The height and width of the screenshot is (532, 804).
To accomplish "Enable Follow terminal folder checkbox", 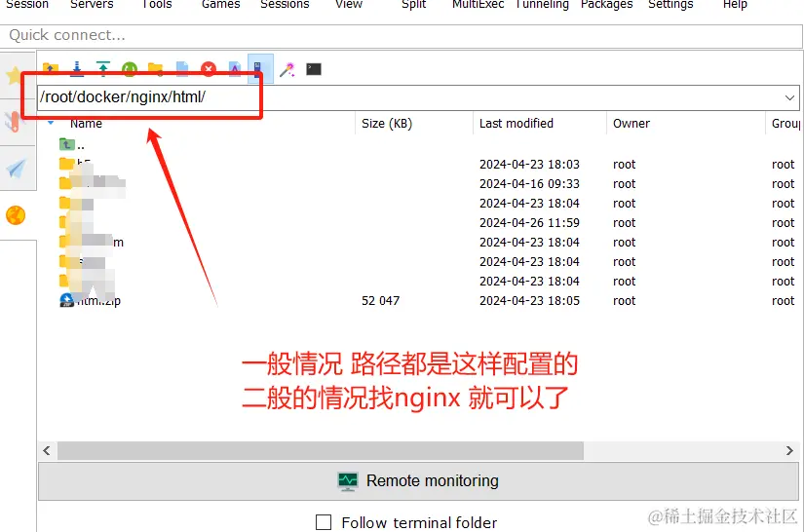I will [324, 522].
